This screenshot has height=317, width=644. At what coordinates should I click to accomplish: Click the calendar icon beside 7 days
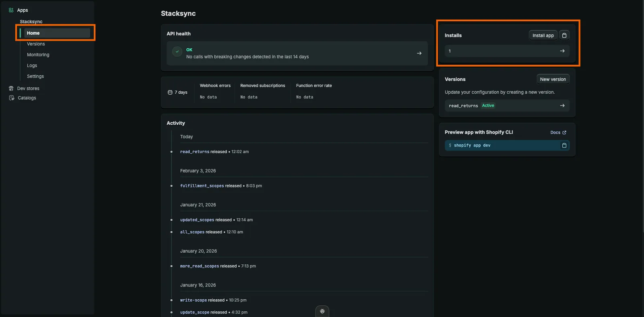coord(170,92)
